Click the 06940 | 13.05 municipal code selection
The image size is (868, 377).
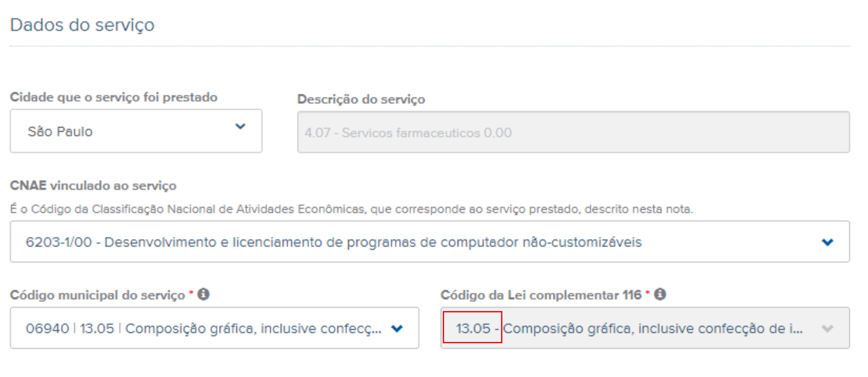[x=214, y=328]
